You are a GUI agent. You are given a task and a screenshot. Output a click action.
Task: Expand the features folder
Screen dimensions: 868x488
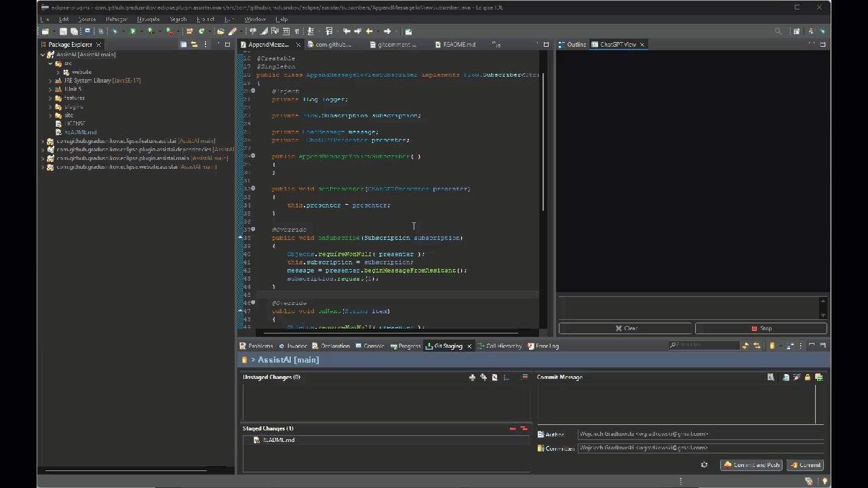(x=50, y=98)
